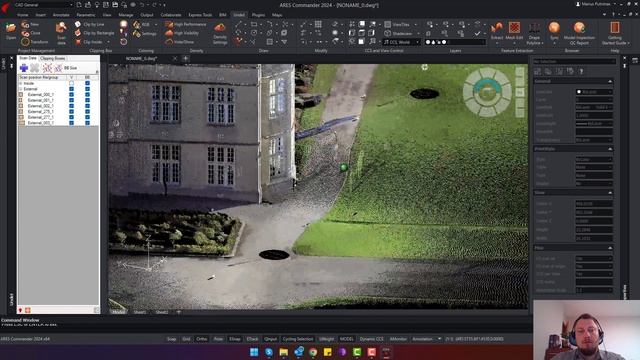Open the Clip Inside dropdown arrow

click(109, 42)
